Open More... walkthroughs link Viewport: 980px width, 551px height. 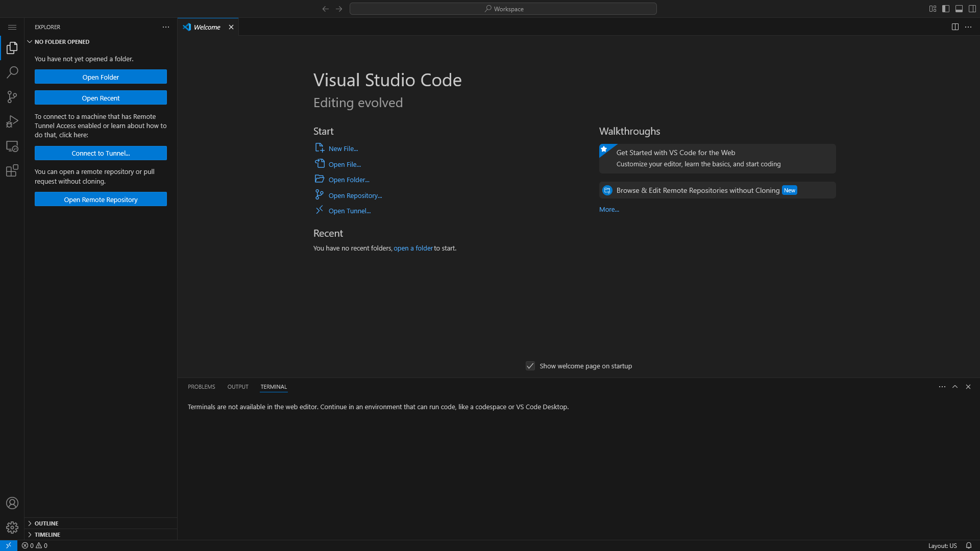click(609, 209)
